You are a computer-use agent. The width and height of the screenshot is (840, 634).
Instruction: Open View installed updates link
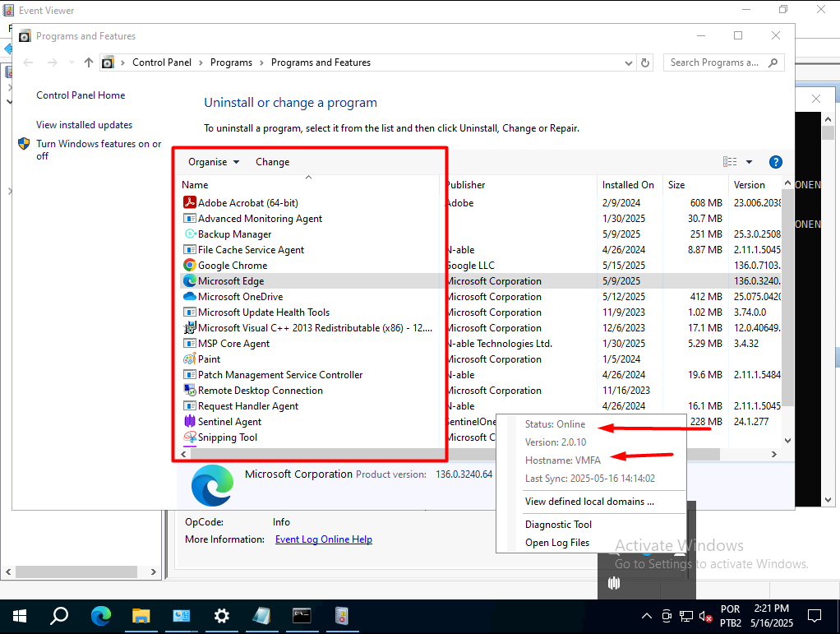point(84,125)
